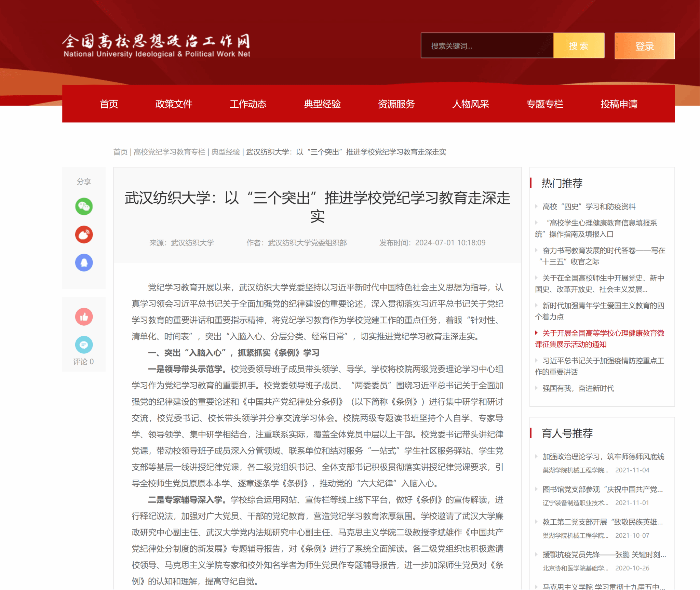Click the 育人号推荐 section heading
700x590 pixels.
567,433
